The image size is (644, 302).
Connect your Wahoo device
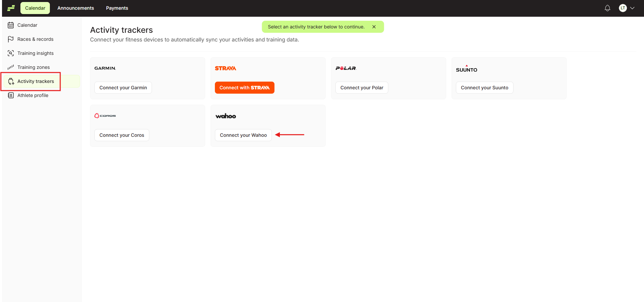243,135
